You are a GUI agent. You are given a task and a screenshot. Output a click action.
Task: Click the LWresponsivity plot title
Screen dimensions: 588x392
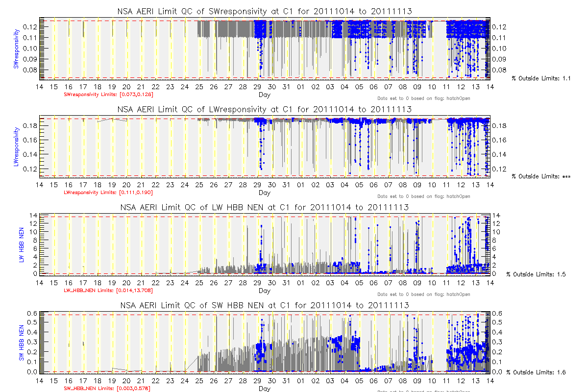point(264,109)
